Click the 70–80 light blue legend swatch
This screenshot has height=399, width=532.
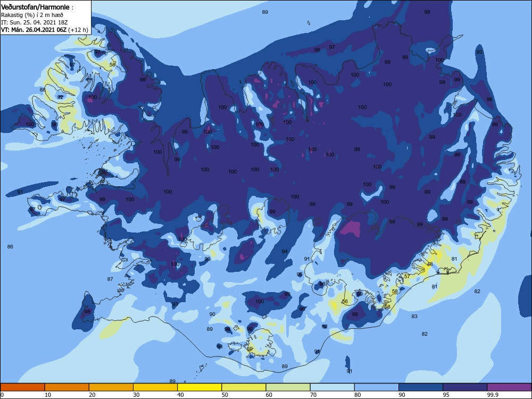(x=332, y=387)
